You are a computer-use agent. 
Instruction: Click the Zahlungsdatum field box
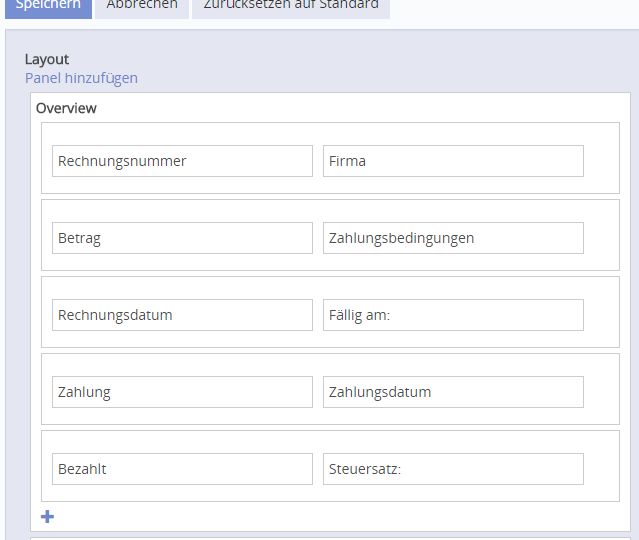click(453, 392)
